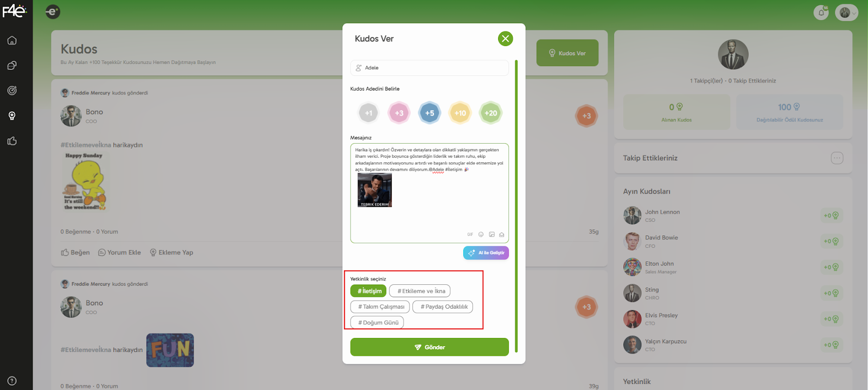Toggle the #Paydaş Odaklılık competency tag
Image resolution: width=868 pixels, height=390 pixels.
click(x=443, y=306)
